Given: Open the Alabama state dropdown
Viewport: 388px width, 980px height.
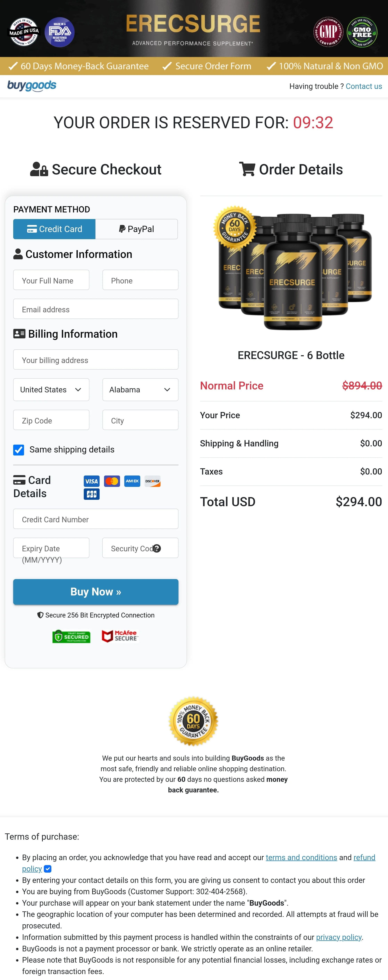Looking at the screenshot, I should pos(140,390).
